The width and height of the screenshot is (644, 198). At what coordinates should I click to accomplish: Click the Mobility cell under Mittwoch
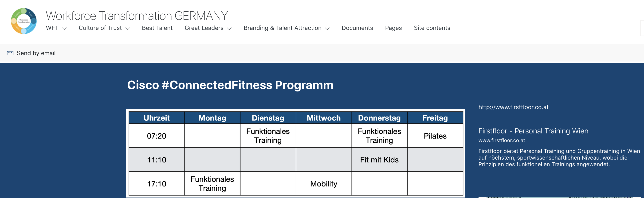pos(323,184)
